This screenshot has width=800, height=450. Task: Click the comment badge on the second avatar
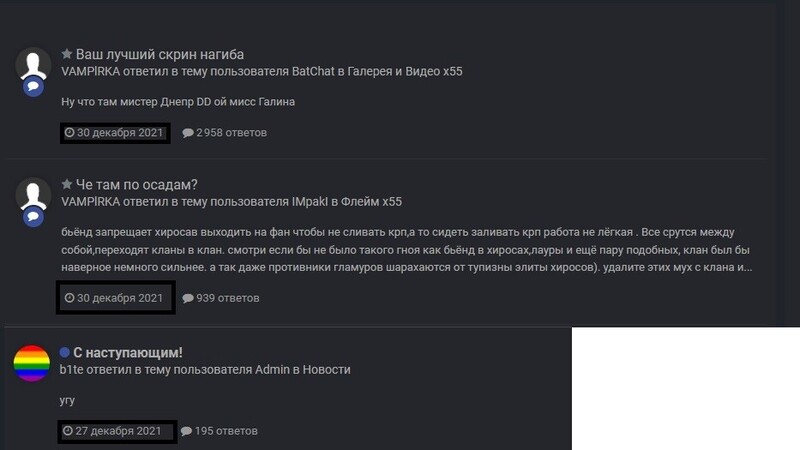point(33,217)
